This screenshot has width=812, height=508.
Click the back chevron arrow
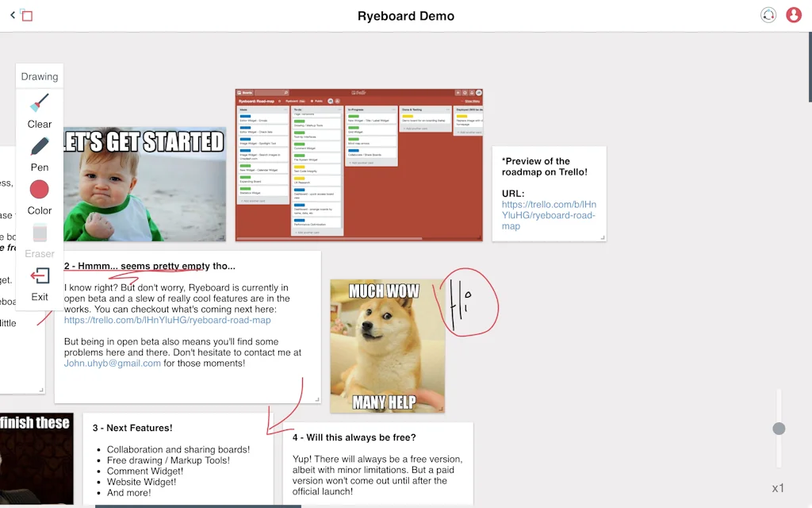pyautogui.click(x=11, y=13)
